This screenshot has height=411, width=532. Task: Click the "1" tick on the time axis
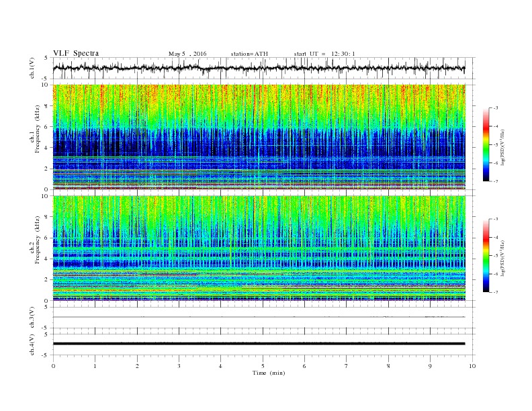click(x=95, y=366)
